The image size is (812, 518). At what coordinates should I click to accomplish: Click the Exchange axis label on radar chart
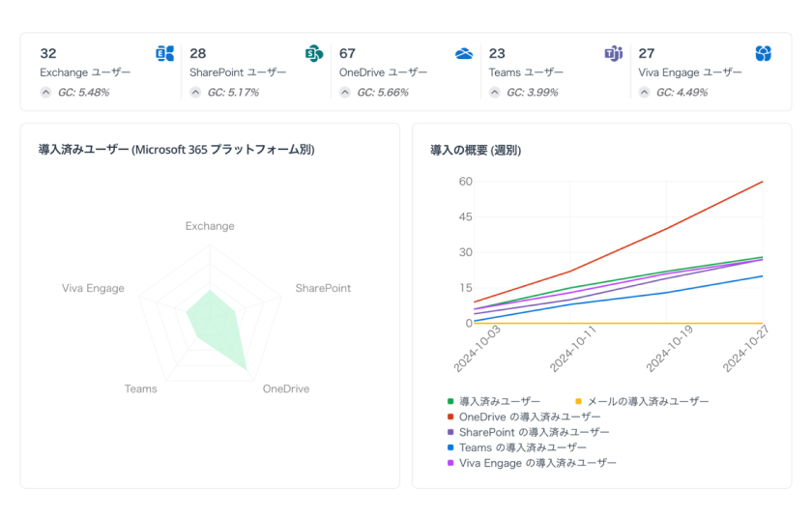pyautogui.click(x=210, y=226)
